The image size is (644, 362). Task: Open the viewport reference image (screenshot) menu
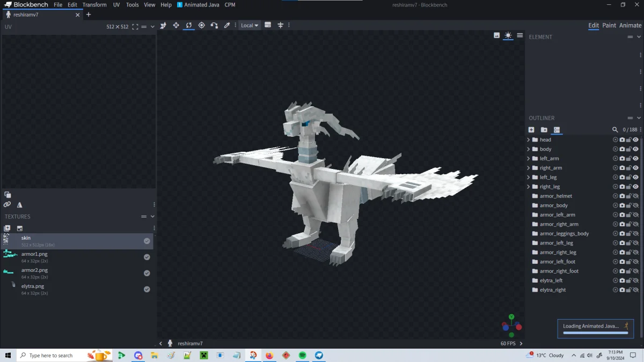[x=496, y=35]
